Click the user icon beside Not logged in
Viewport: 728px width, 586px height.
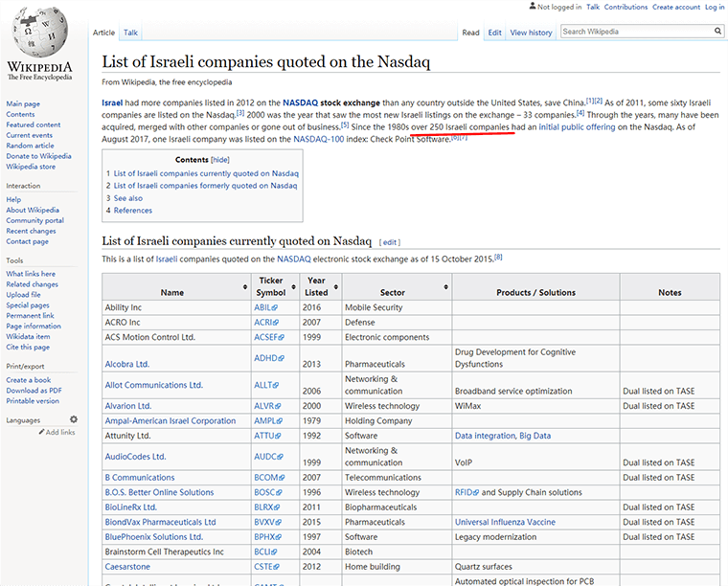533,6
